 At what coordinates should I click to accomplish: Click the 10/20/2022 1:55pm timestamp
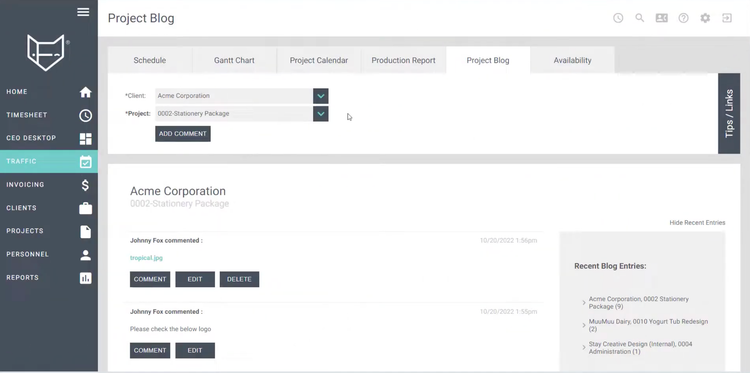tap(508, 312)
